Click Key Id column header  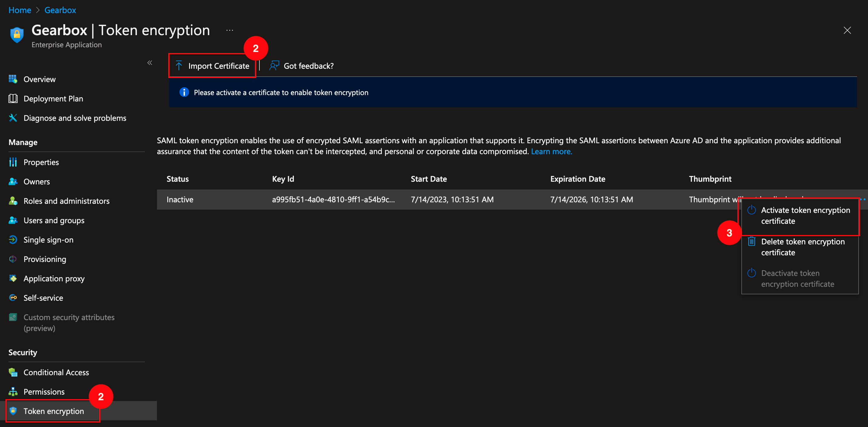click(283, 179)
